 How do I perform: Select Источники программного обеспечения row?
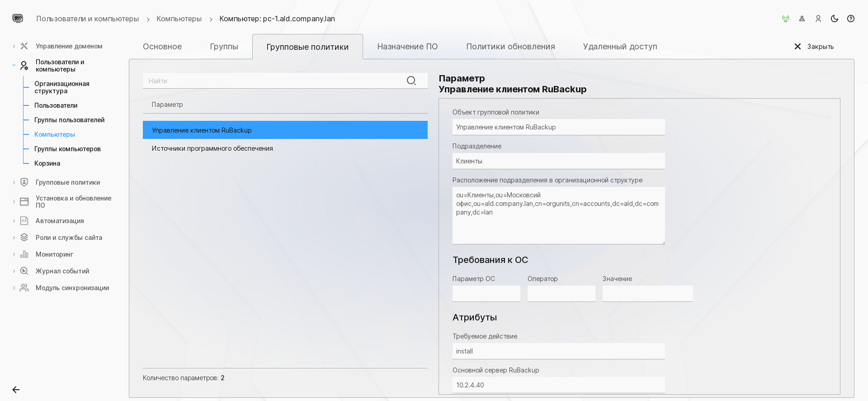[285, 148]
